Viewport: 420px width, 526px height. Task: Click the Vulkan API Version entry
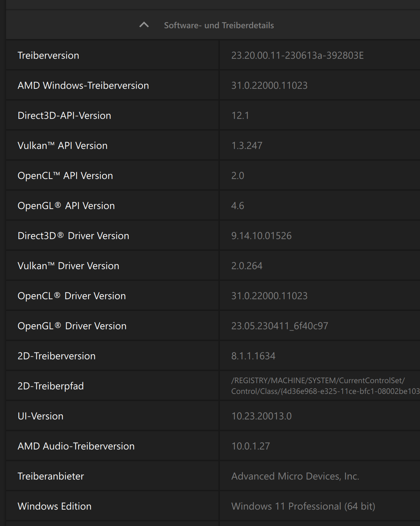click(63, 145)
